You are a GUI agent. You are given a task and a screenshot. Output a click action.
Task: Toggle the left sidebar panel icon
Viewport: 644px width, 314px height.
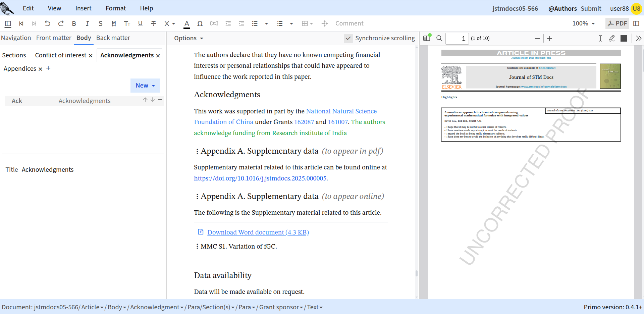click(8, 23)
